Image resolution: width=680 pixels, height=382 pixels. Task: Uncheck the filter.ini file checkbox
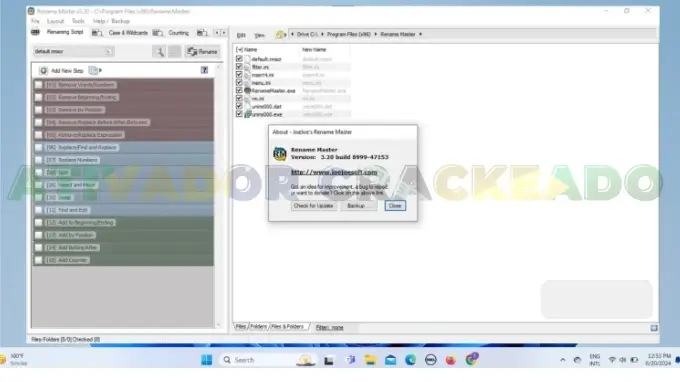[239, 66]
